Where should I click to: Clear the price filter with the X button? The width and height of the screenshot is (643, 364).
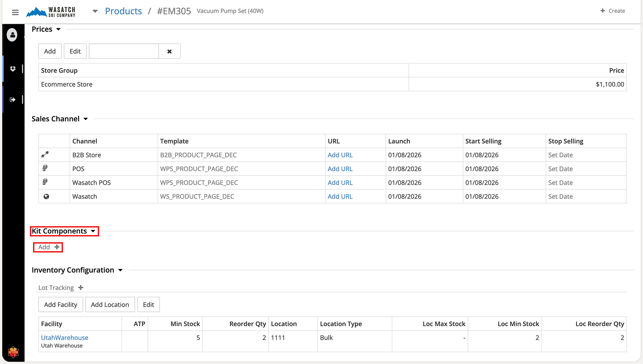click(170, 51)
